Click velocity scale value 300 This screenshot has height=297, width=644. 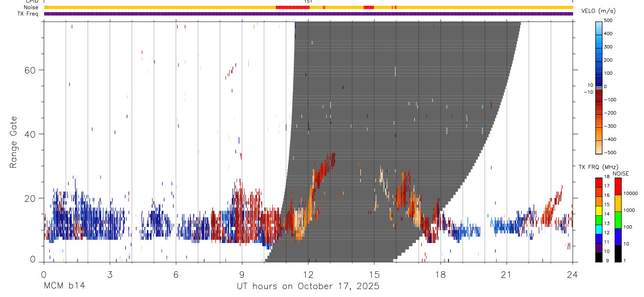[608, 47]
